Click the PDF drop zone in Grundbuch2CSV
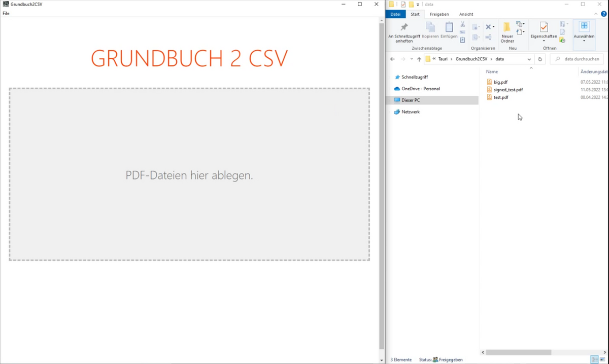This screenshot has width=609, height=364. click(189, 174)
